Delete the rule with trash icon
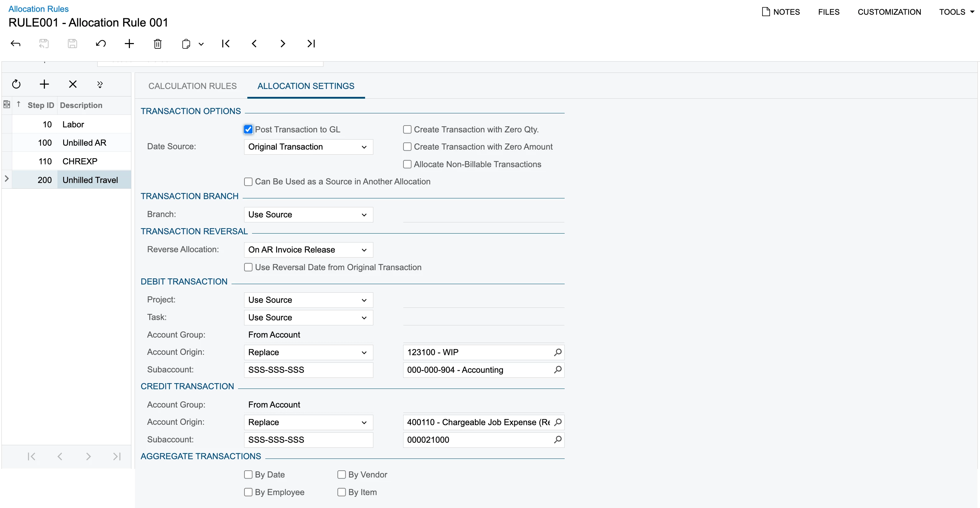The height and width of the screenshot is (508, 980). coord(158,44)
